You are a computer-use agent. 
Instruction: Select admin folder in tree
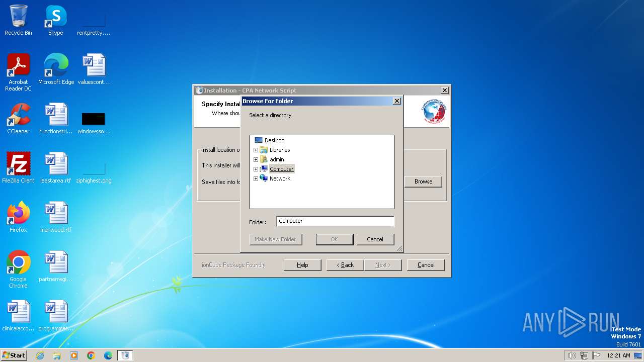click(277, 159)
